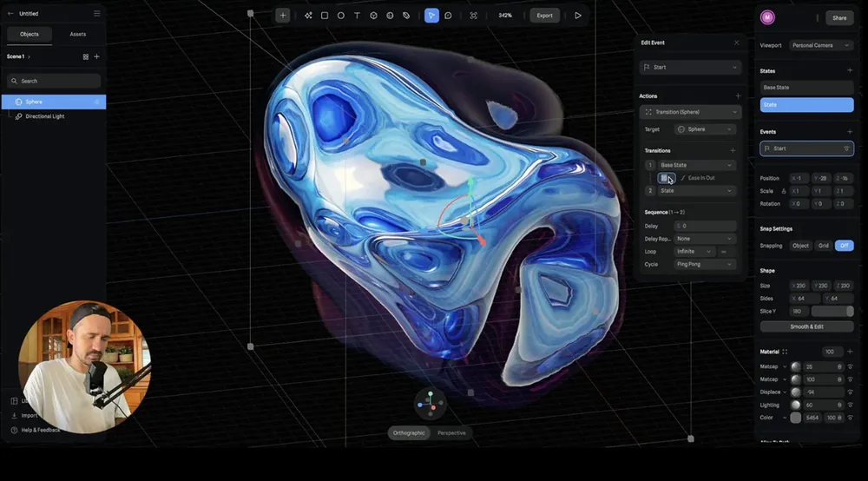Open the Target Sphere dropdown
Image resolution: width=868 pixels, height=481 pixels.
[x=705, y=129]
